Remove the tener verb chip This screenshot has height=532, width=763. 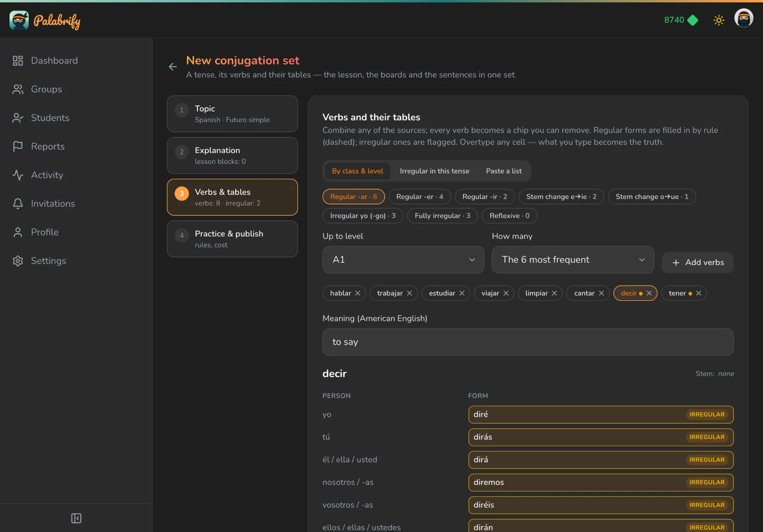(699, 293)
